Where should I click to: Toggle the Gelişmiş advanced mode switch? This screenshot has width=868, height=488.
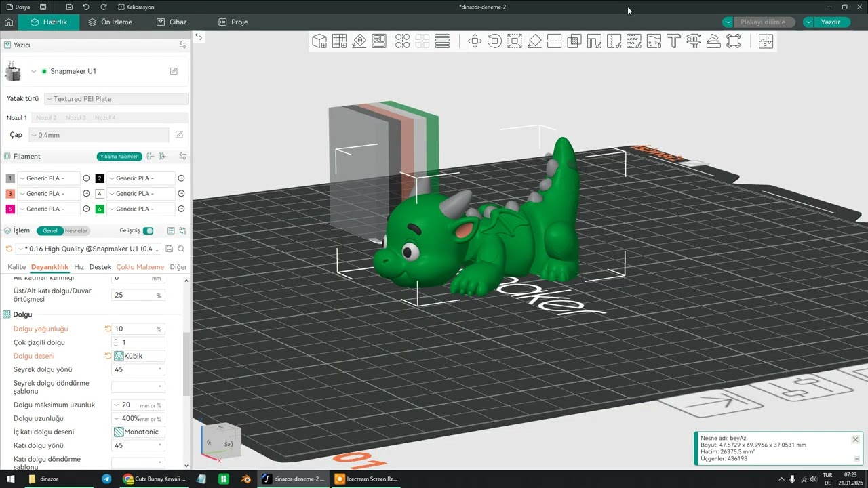point(148,230)
